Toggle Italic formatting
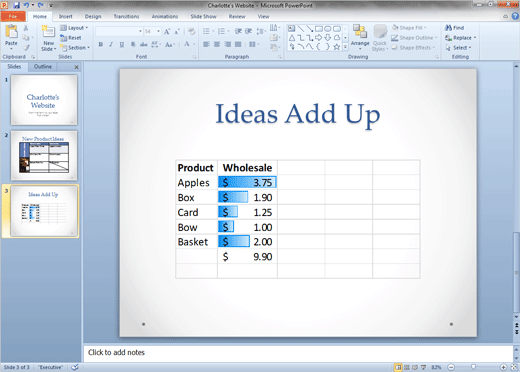This screenshot has height=372, width=520. (x=111, y=44)
